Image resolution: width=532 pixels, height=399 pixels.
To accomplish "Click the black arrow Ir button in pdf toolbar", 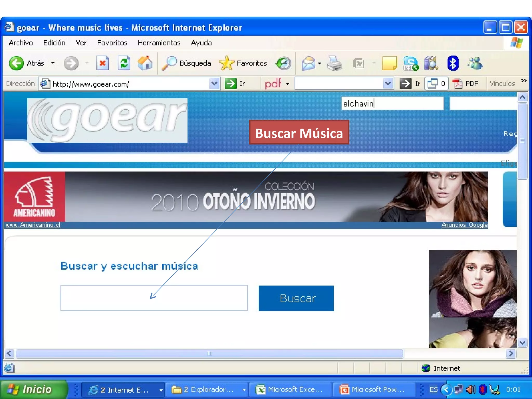I will tap(410, 84).
